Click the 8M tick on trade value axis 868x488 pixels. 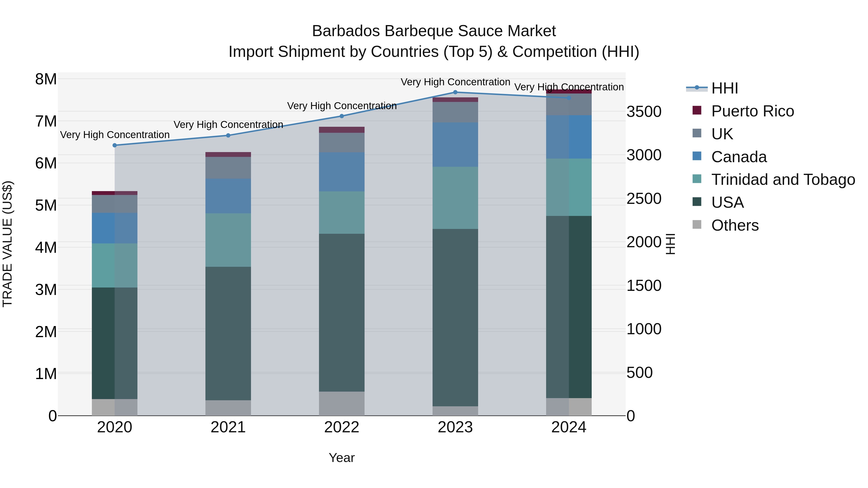click(46, 79)
